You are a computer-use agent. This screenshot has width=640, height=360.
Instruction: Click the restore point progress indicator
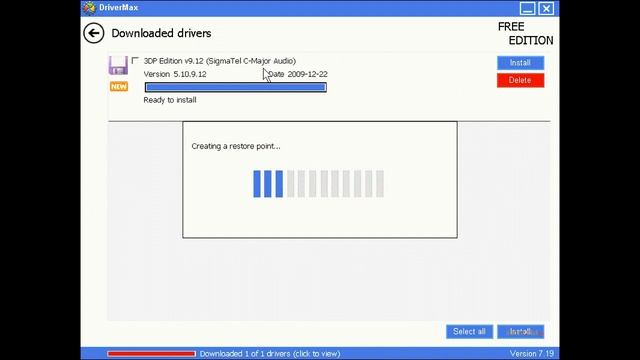[318, 184]
